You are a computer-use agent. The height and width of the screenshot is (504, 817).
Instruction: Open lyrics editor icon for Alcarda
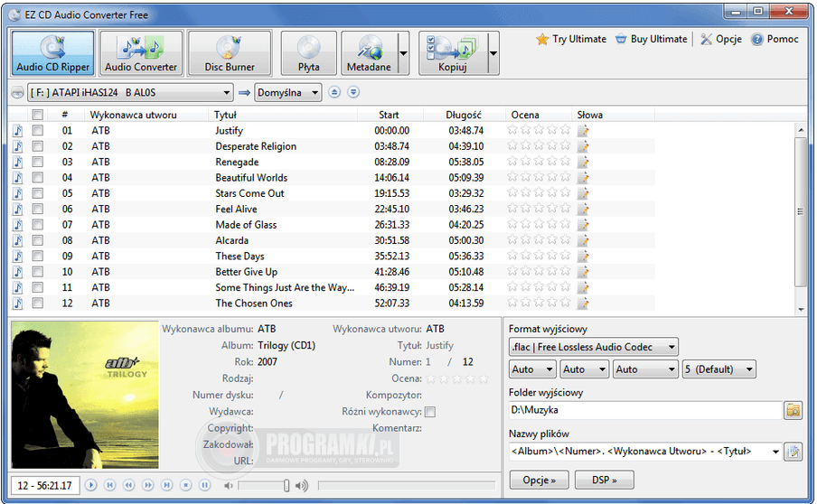(583, 240)
